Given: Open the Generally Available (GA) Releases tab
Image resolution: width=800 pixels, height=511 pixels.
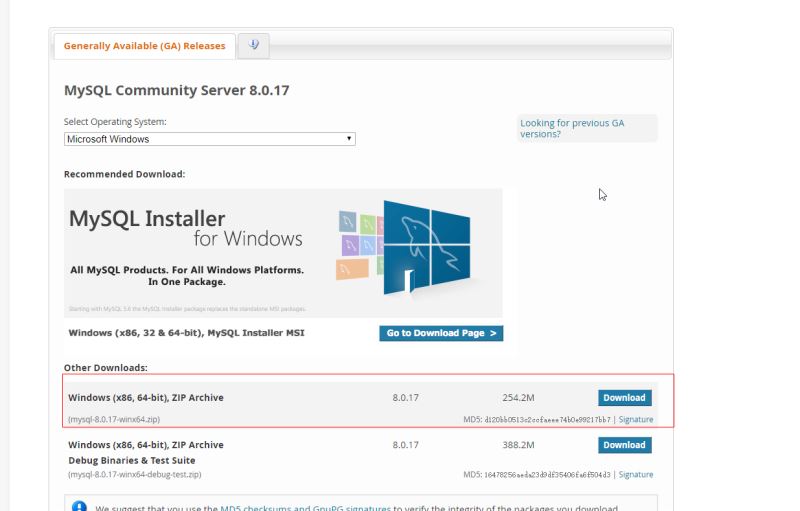Looking at the screenshot, I should click(144, 46).
